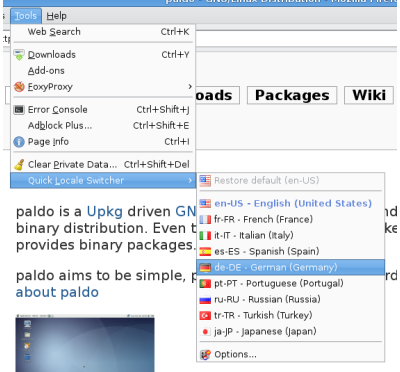Click the Packages page button
400x372 pixels.
(292, 95)
